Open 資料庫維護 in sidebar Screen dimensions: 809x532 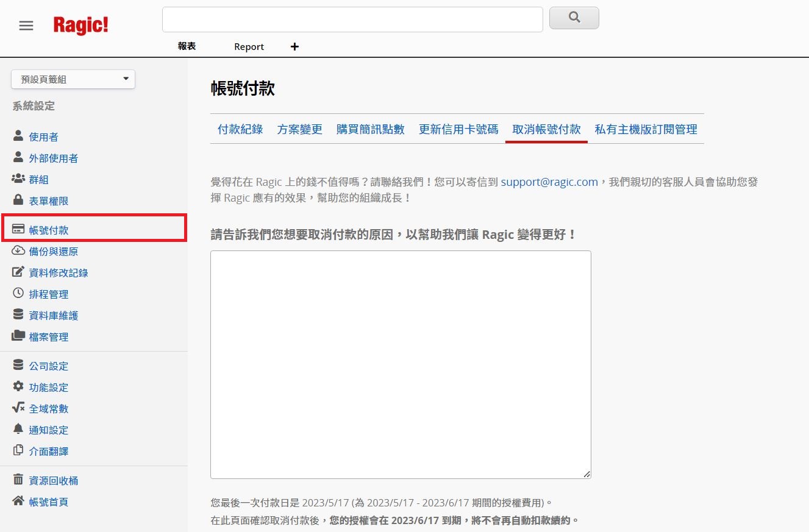click(x=54, y=316)
